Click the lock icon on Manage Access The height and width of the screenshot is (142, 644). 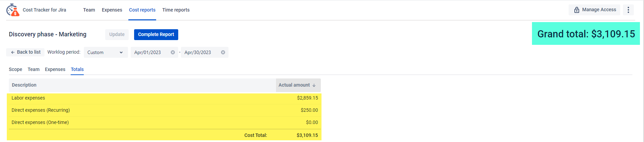coord(576,10)
